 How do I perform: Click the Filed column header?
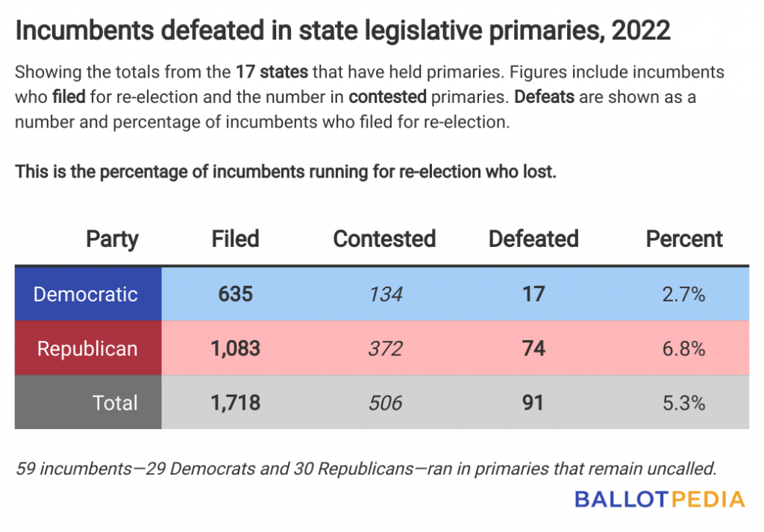tap(235, 239)
